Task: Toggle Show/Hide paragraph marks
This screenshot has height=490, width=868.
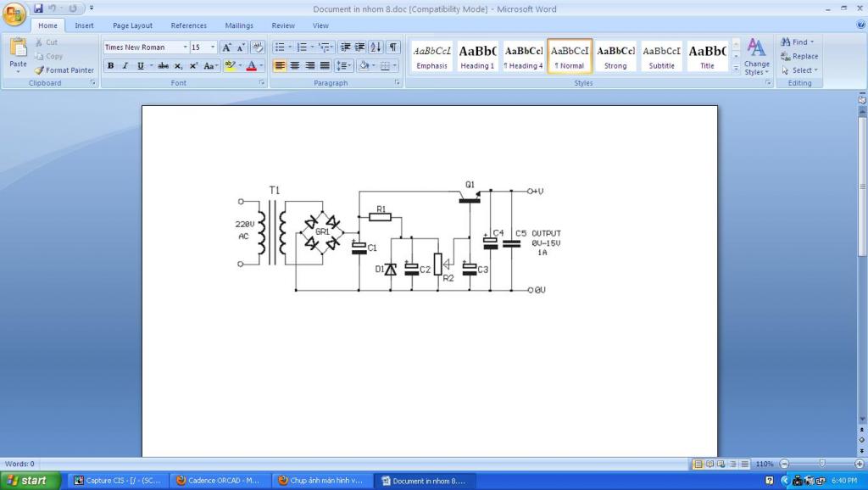Action: pyautogui.click(x=393, y=47)
